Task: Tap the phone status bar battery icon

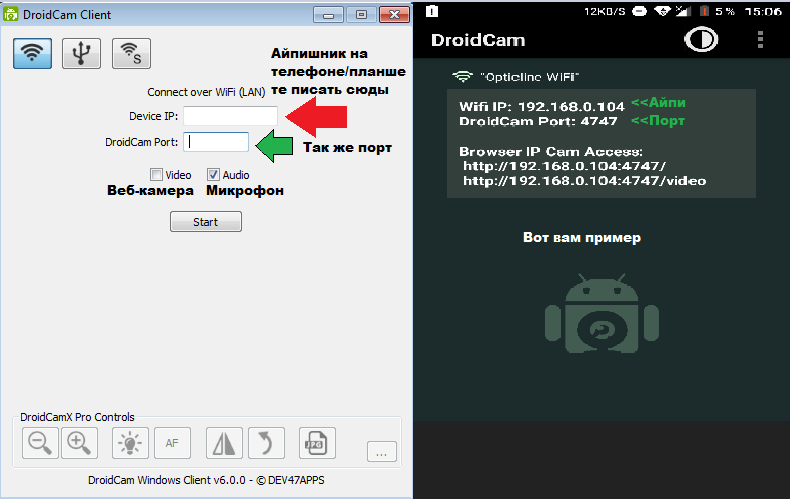Action: point(704,11)
